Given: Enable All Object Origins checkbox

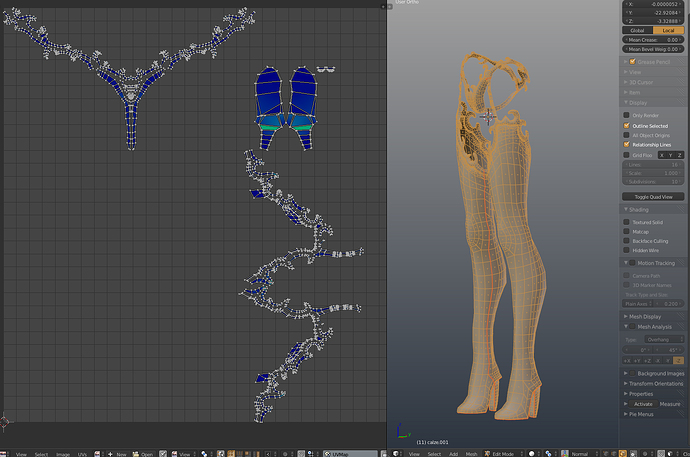Looking at the screenshot, I should point(626,135).
